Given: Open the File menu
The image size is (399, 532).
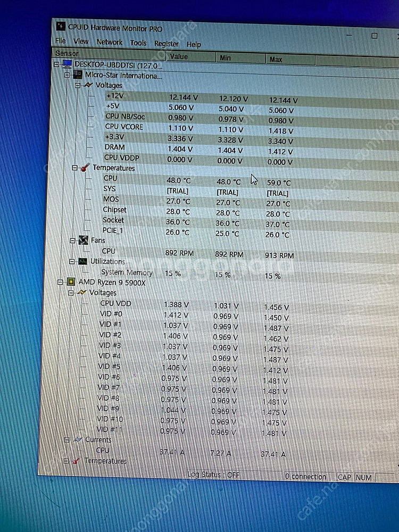Looking at the screenshot, I should coord(61,41).
